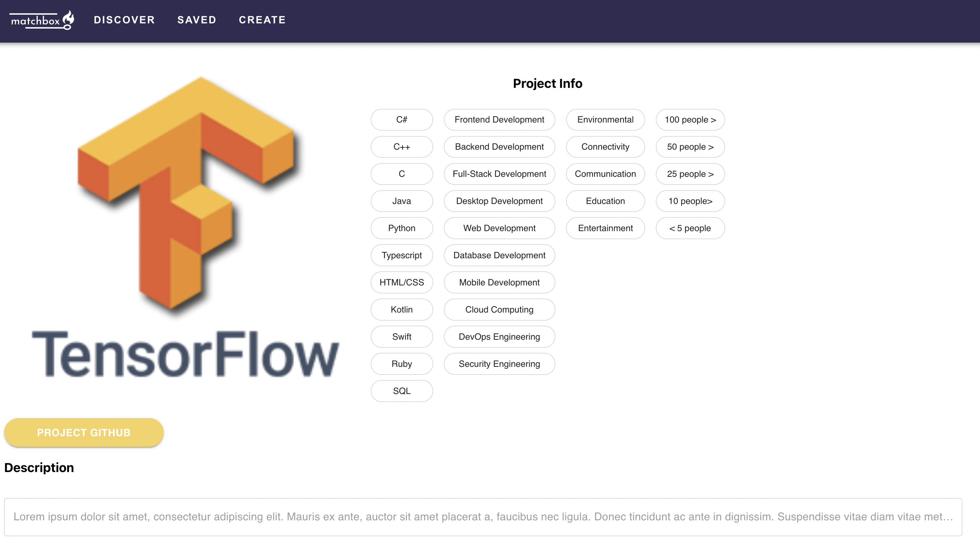
Task: Select the DevOps Engineering chip
Action: 499,337
